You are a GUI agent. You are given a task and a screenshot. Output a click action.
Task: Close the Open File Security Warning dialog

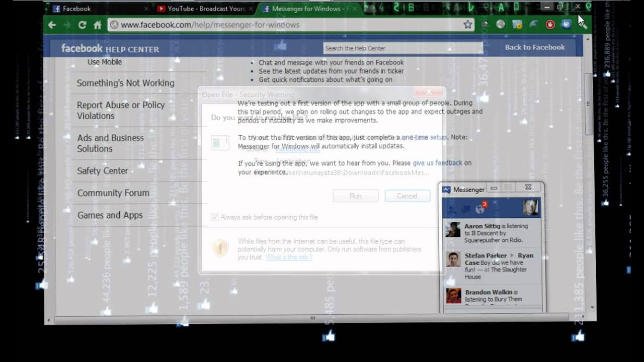click(x=429, y=92)
